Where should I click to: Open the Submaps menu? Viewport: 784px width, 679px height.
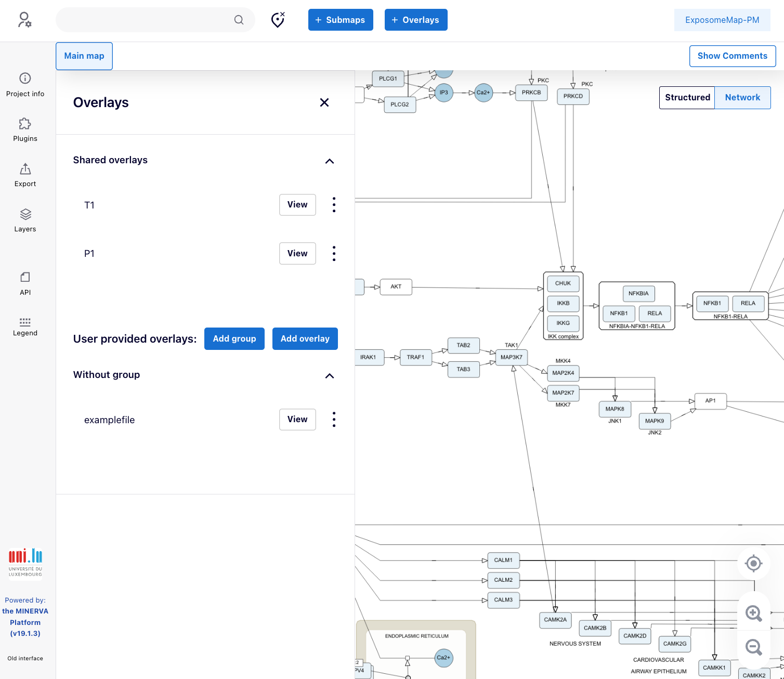[340, 20]
